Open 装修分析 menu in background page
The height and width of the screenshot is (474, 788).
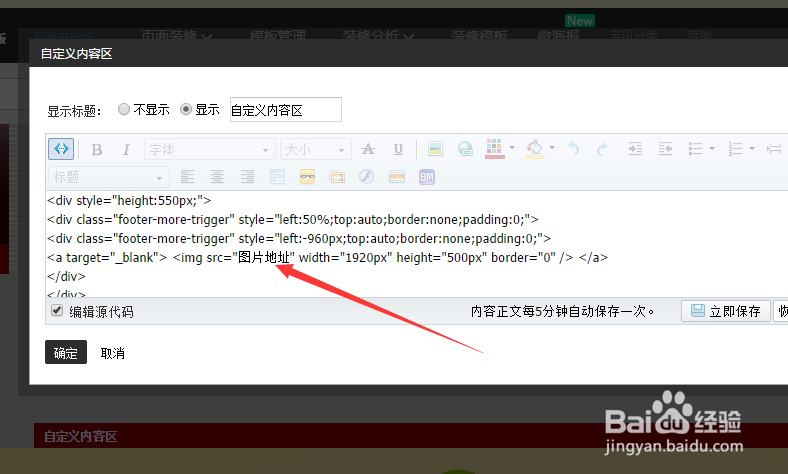pyautogui.click(x=378, y=35)
